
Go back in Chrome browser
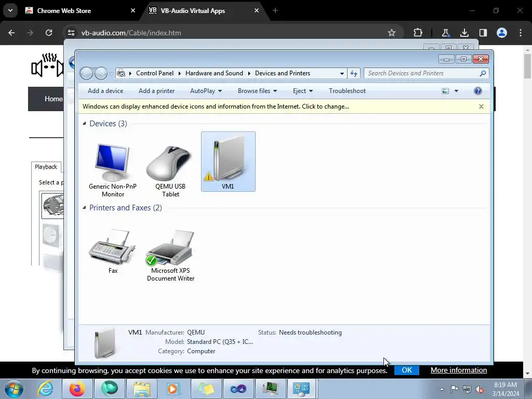[11, 33]
